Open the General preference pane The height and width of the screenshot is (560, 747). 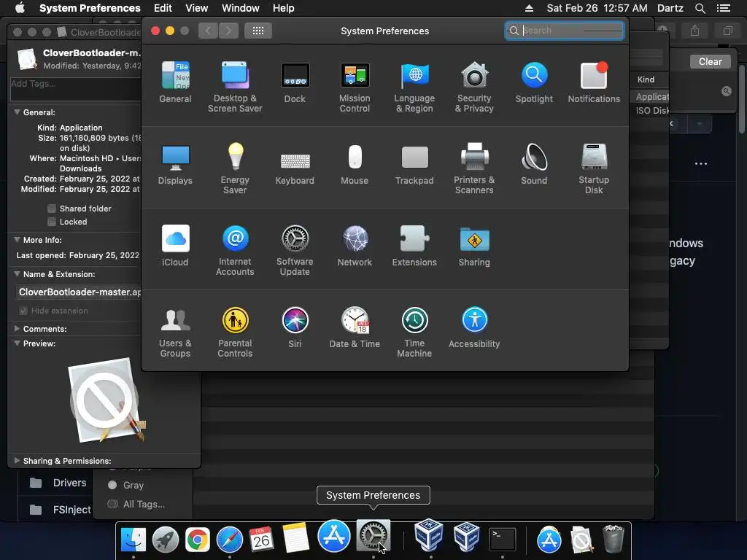point(175,82)
